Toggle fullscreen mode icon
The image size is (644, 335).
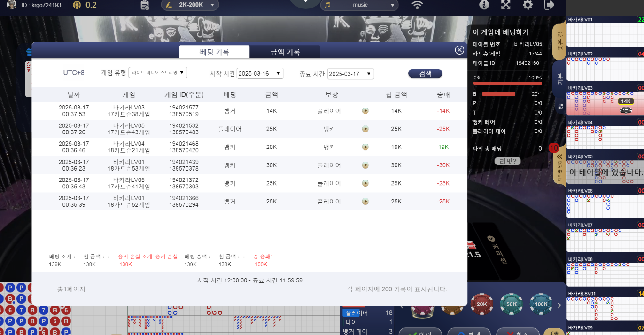pos(506,5)
